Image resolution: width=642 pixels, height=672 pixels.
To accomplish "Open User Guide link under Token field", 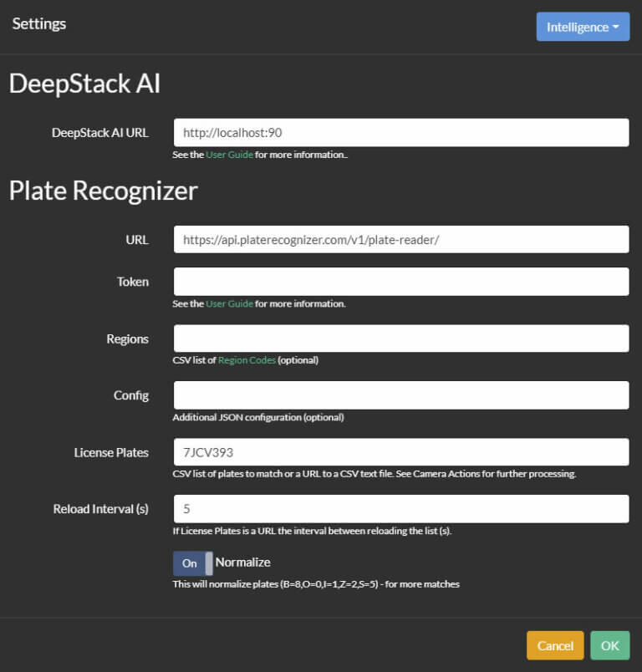I will point(229,304).
